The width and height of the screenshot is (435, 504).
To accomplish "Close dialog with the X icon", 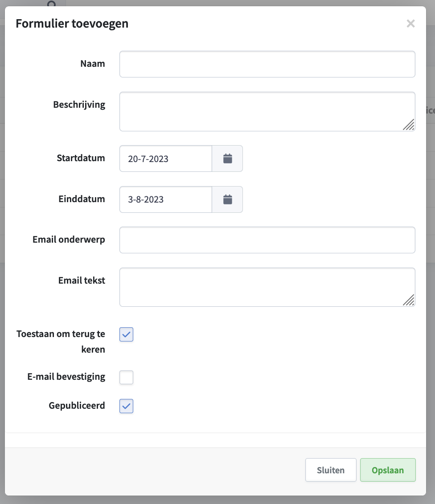I will click(410, 24).
